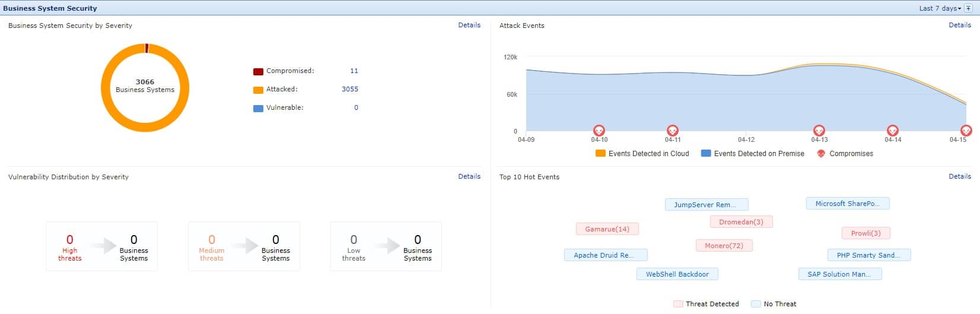Select the Monero(72) hot event tag
This screenshot has width=980, height=314.
pyautogui.click(x=724, y=246)
